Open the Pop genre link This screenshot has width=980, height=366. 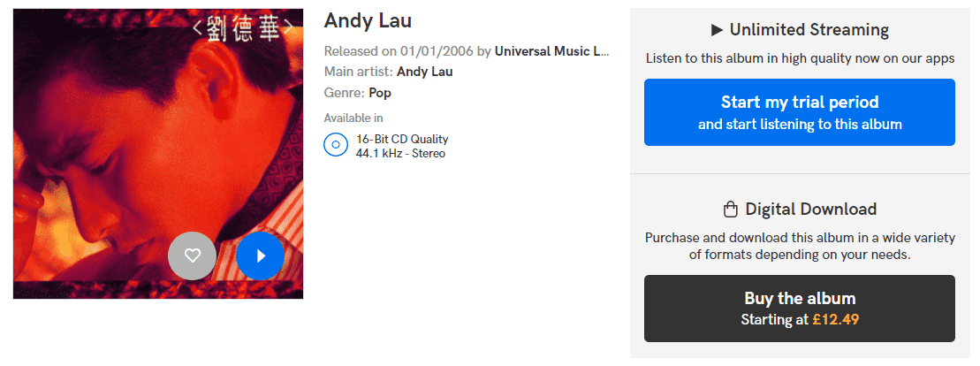pos(380,93)
